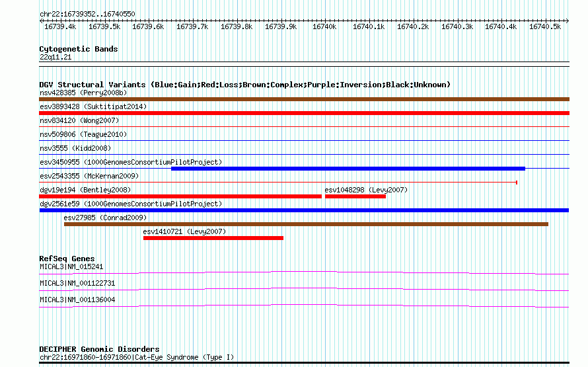Open transcript MICAL3|NM_001136004 label
This screenshot has height=367, width=588.
tap(77, 300)
